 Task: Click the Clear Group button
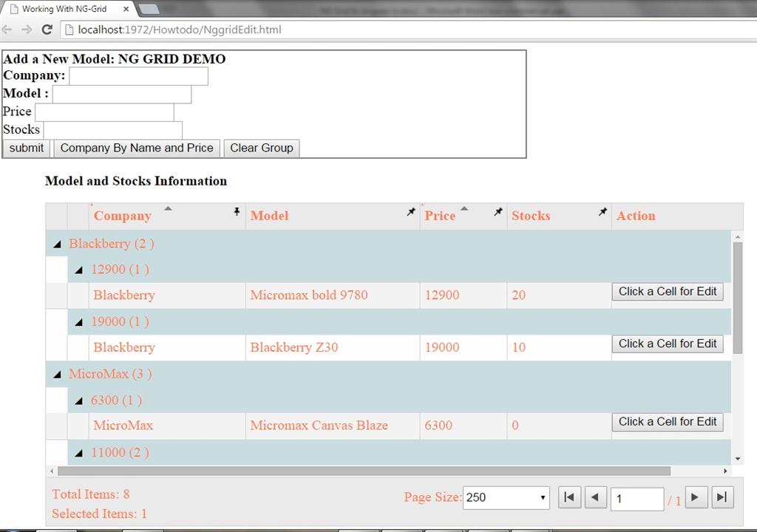[261, 149]
